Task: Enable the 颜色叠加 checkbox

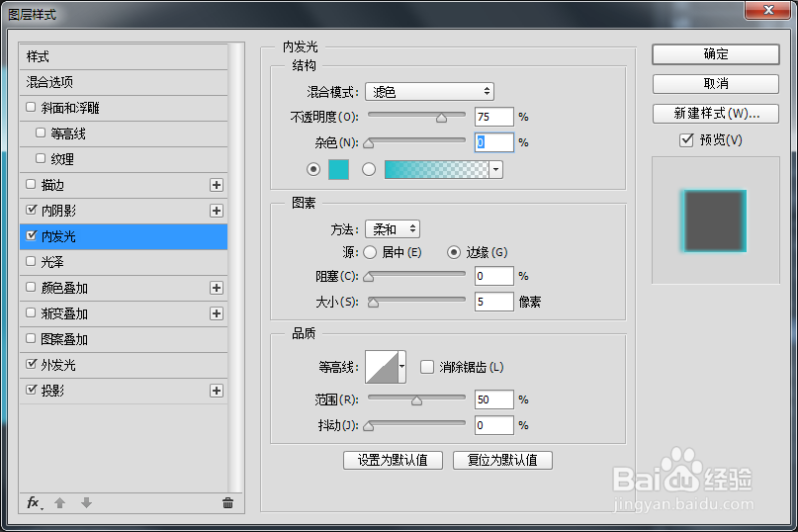Action: [31, 287]
